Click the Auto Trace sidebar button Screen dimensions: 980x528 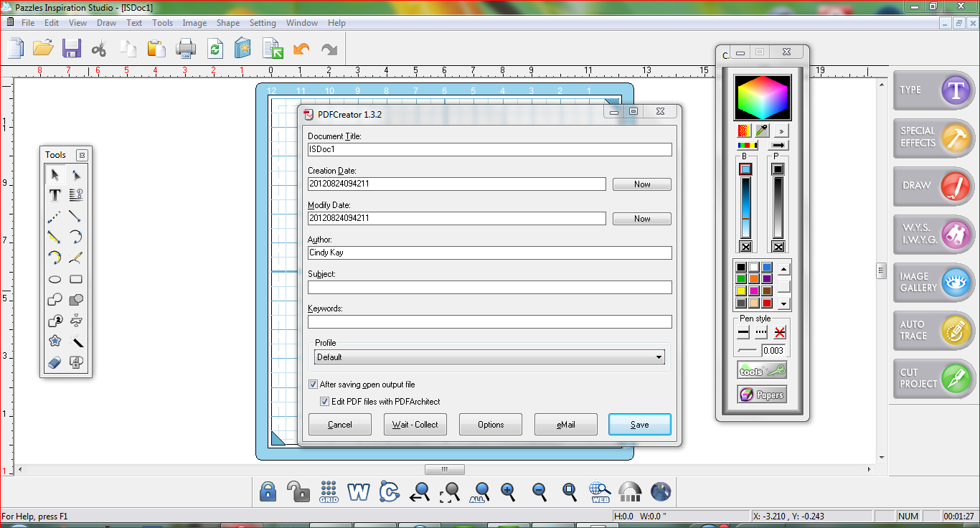click(933, 331)
